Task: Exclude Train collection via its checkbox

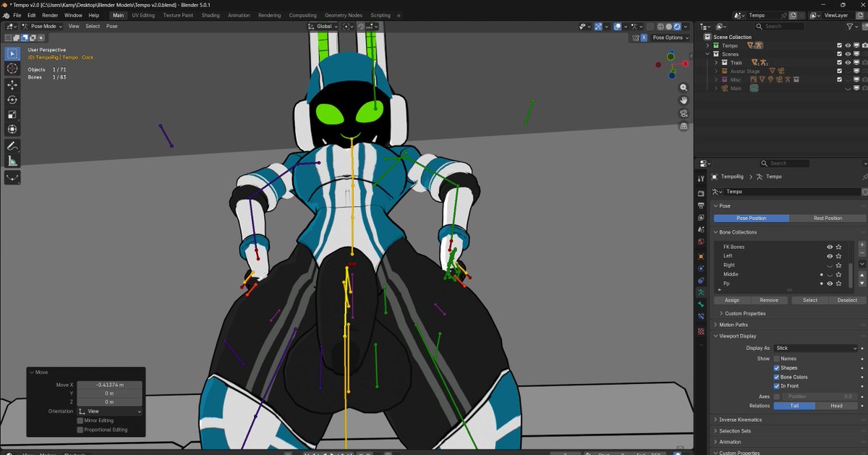Action: tap(839, 63)
